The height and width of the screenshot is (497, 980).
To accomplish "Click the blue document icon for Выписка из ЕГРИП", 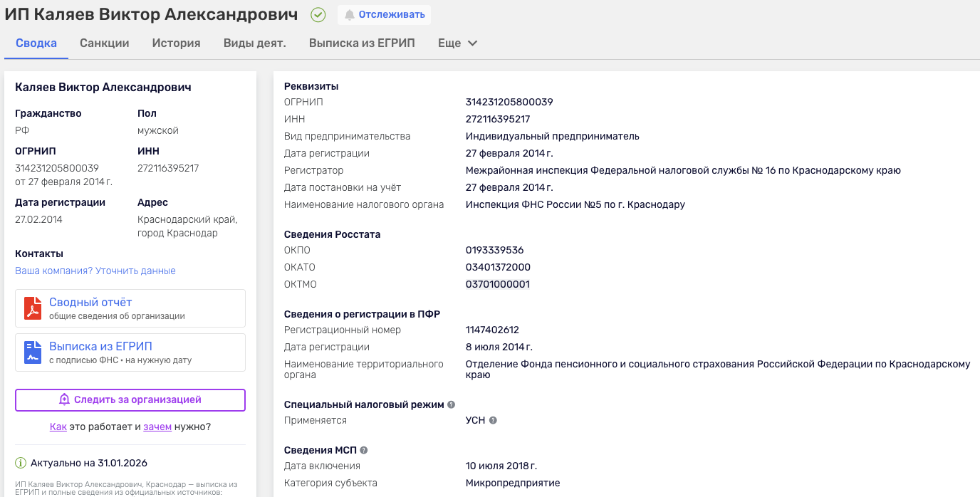I will tap(33, 352).
